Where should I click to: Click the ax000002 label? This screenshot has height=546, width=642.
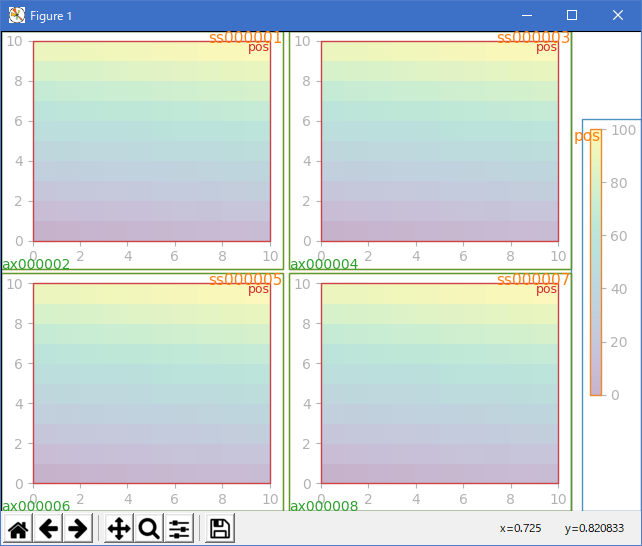click(36, 264)
